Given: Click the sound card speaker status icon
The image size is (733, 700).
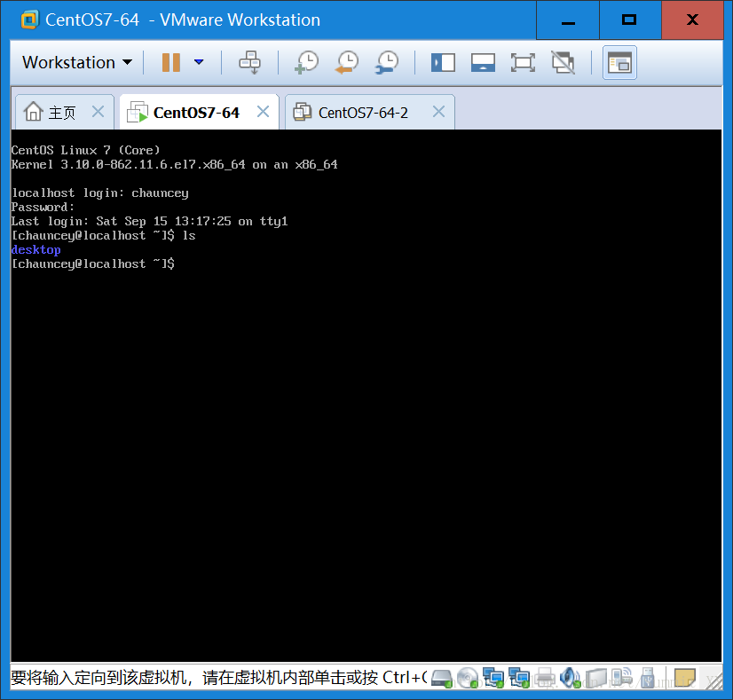Looking at the screenshot, I should [x=571, y=678].
